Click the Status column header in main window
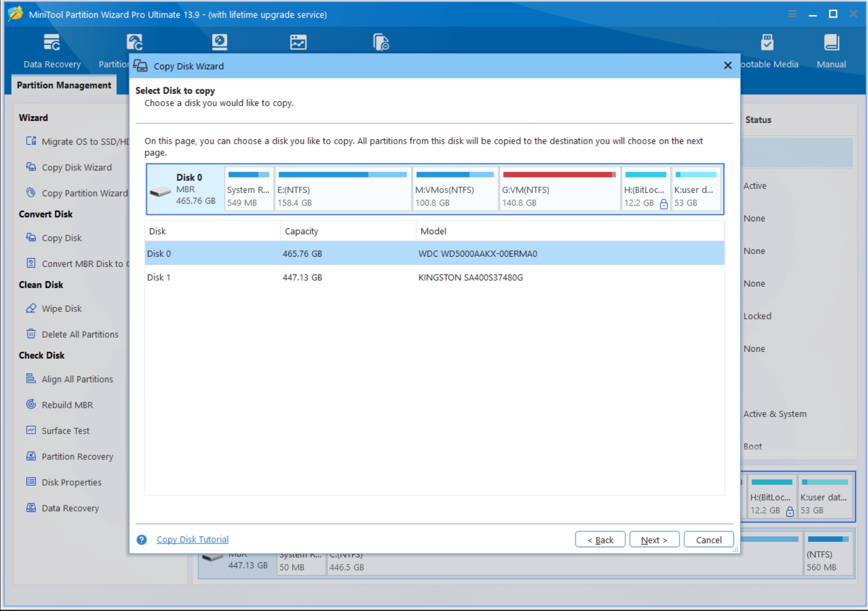The height and width of the screenshot is (611, 868). 758,120
